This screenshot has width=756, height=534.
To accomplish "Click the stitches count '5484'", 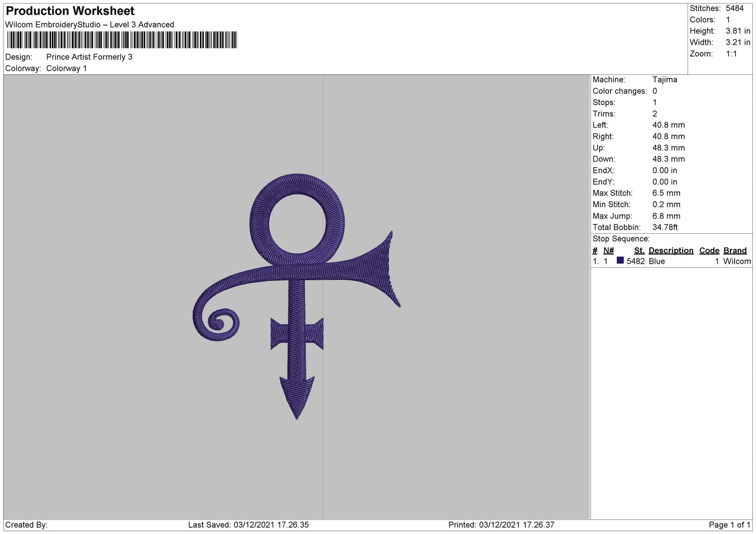I will point(735,8).
